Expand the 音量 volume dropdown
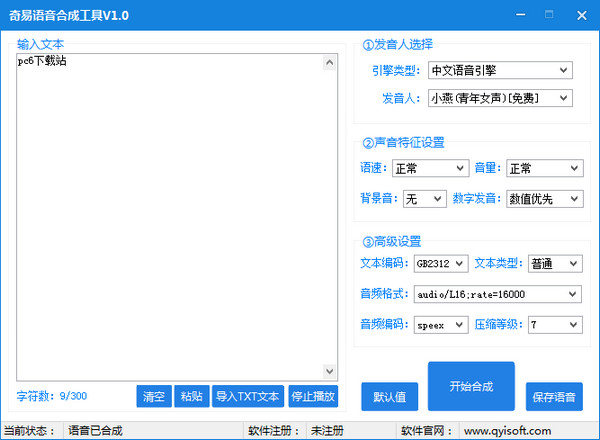 click(544, 168)
